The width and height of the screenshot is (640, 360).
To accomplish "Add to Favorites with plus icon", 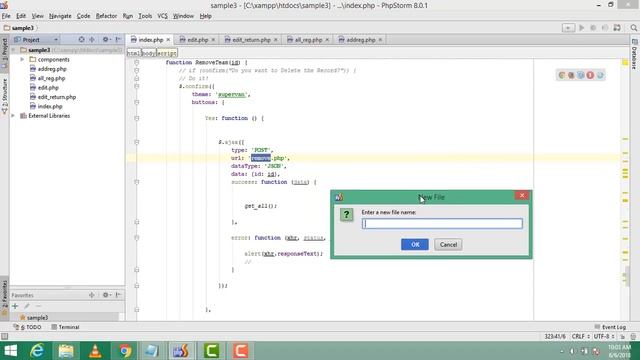I will 15,306.
